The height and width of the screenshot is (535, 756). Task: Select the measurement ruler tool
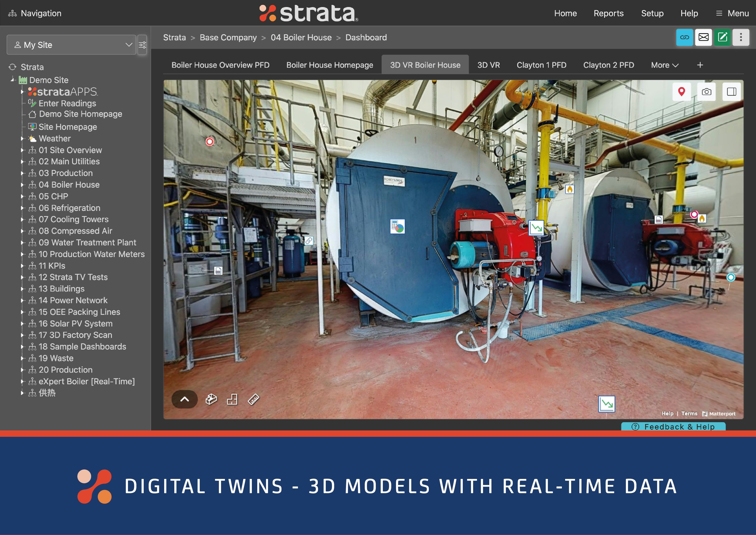pos(253,399)
